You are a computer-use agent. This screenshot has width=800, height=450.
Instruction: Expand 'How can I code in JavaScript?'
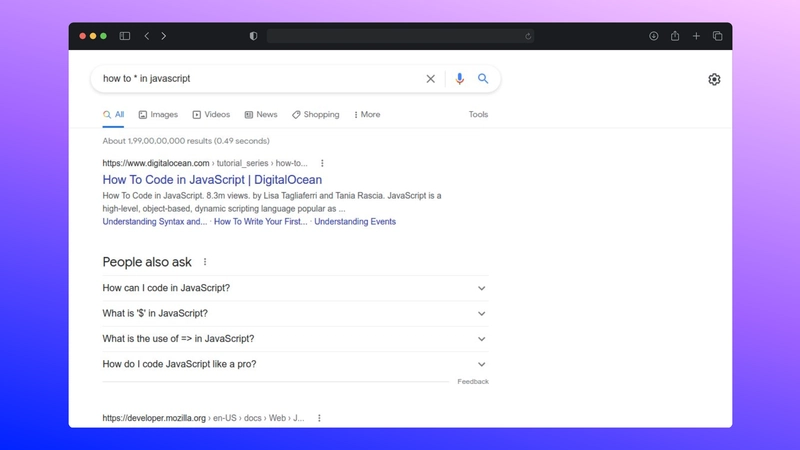pos(295,288)
